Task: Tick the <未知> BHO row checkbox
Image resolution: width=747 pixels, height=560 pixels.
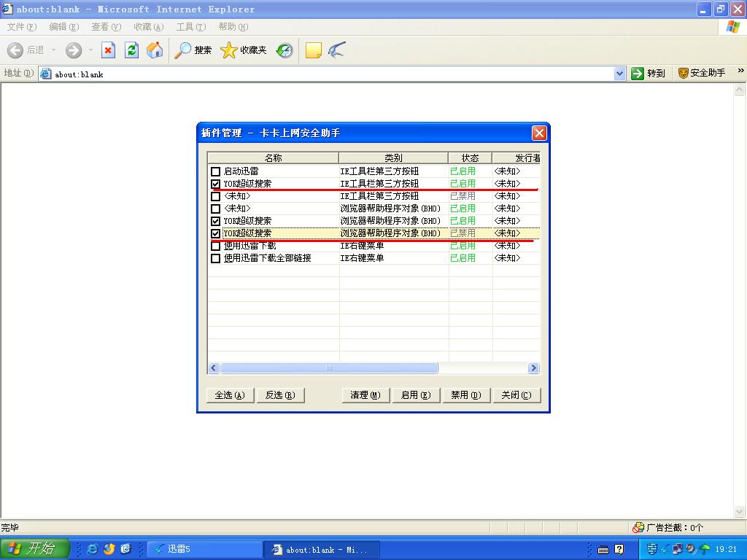Action: pyautogui.click(x=216, y=209)
